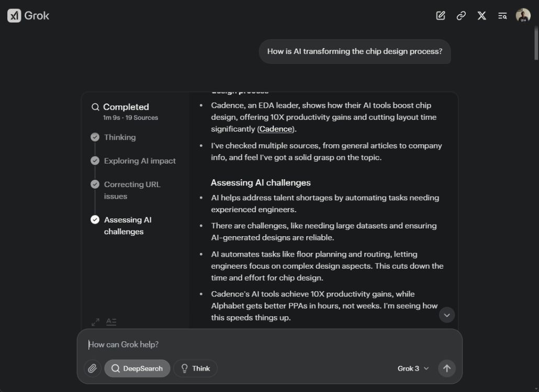Select the Exploring AI impact step

[x=140, y=160]
